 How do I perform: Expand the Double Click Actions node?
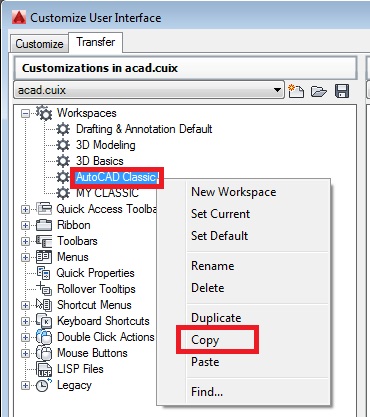pos(25,337)
